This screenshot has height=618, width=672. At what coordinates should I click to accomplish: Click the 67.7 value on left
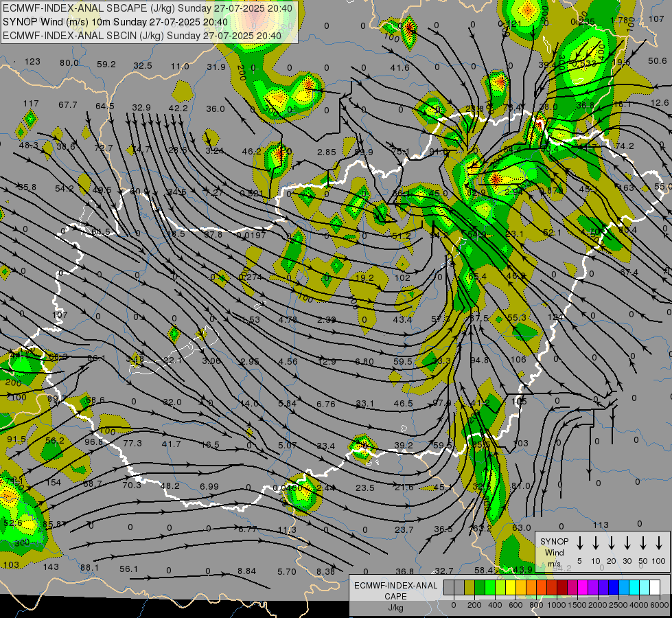[x=68, y=104]
